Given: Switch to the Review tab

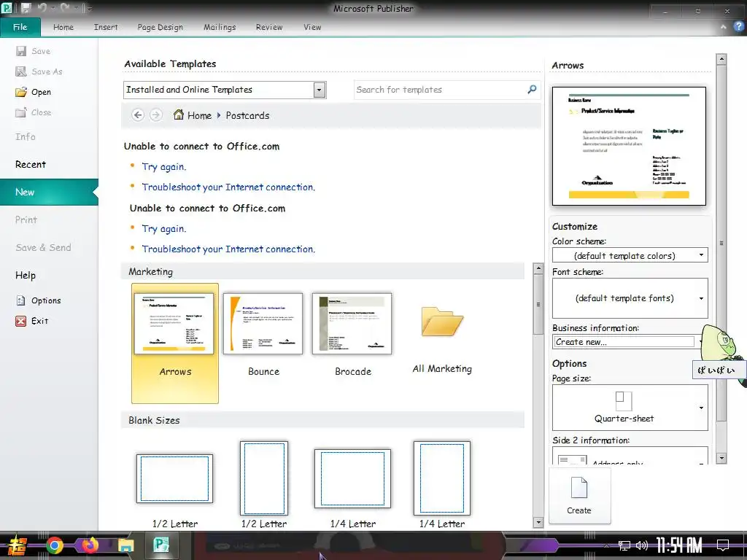Looking at the screenshot, I should pyautogui.click(x=269, y=27).
